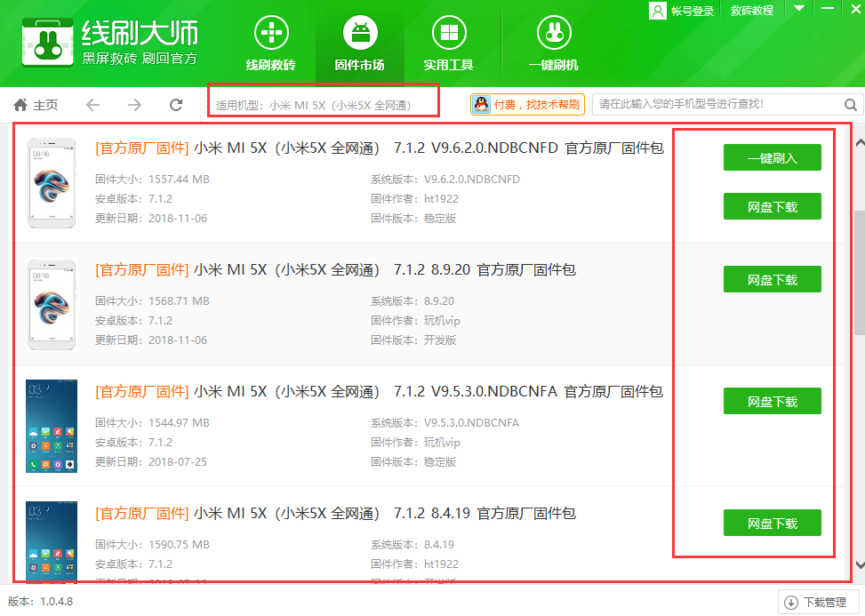865x616 pixels.
Task: Open the 实用工具 page
Action: [x=448, y=43]
